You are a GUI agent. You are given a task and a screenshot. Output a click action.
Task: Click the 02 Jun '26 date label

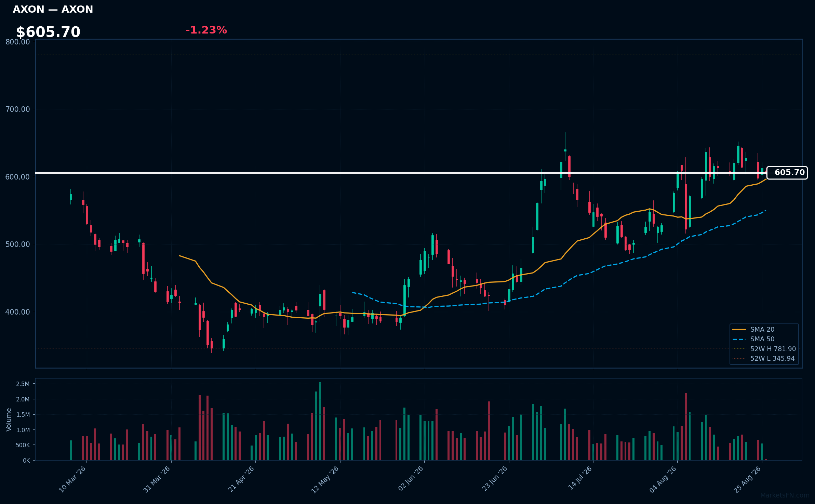(411, 478)
